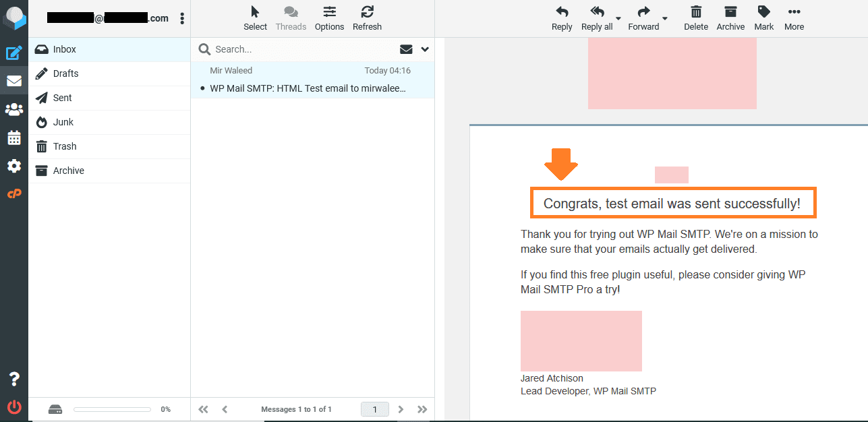Open the Drafts folder
Screen dimensions: 868x422
coord(109,73)
